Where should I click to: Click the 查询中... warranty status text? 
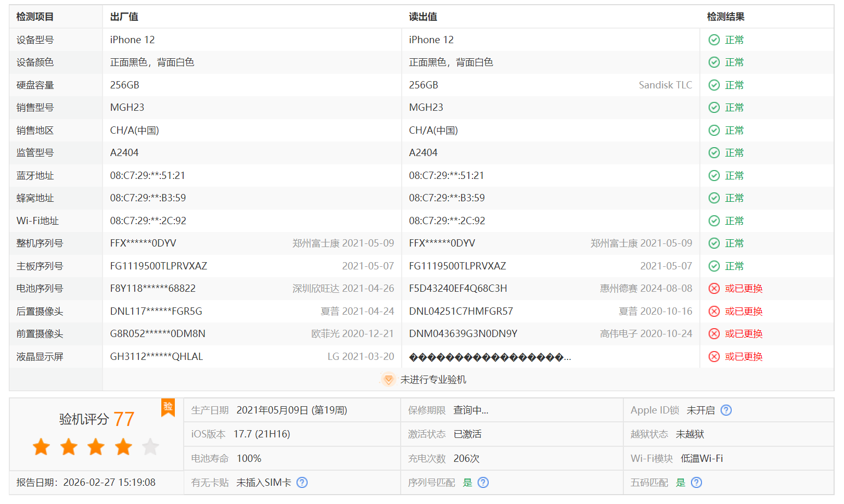pos(470,410)
